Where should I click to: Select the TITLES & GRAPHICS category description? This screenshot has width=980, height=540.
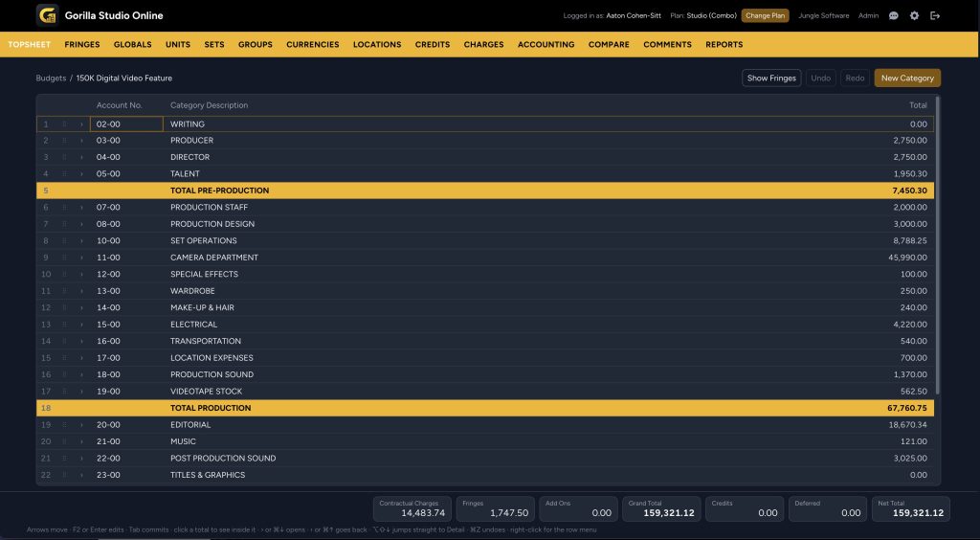click(208, 475)
